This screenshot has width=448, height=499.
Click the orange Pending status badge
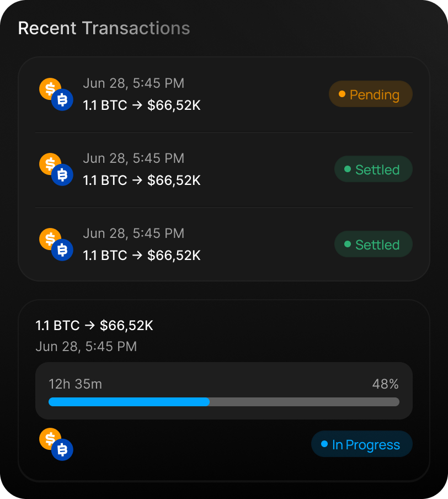click(371, 94)
